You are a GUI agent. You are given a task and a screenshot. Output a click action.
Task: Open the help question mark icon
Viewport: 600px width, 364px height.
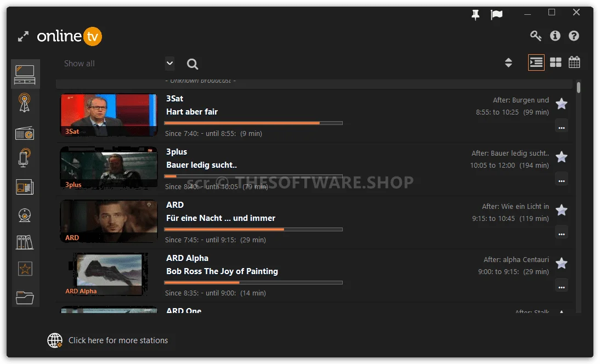574,36
